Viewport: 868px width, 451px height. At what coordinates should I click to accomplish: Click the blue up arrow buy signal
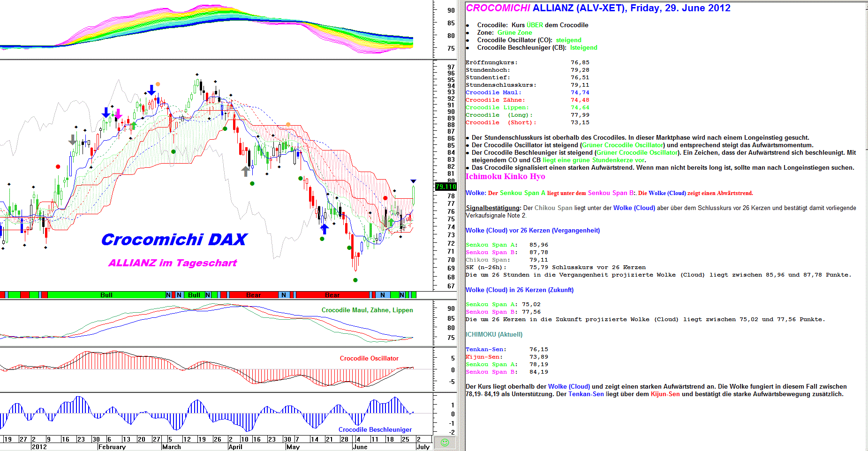coord(324,229)
